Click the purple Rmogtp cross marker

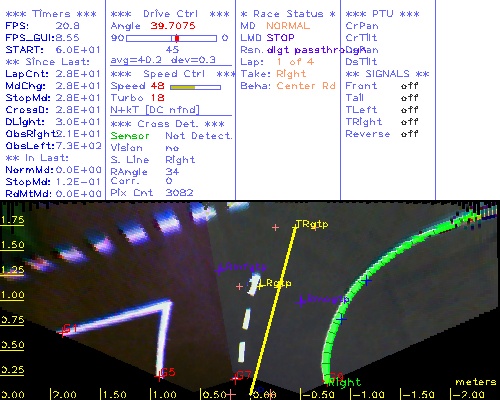pos(301,302)
